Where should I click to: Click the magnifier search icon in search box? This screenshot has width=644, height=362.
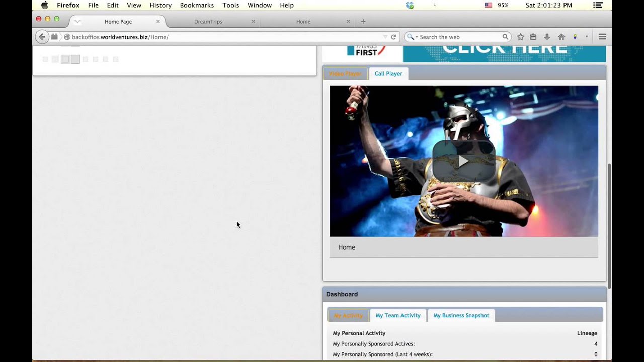coord(505,37)
